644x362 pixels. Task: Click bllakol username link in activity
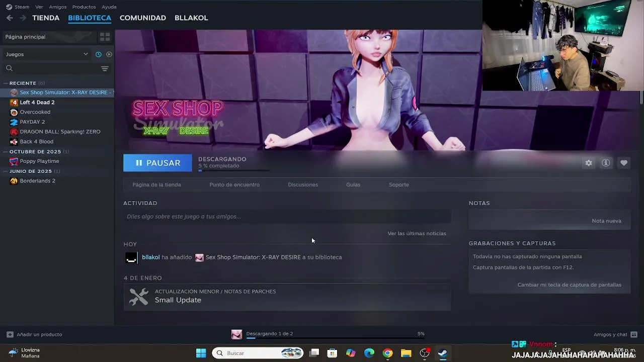pos(150,257)
